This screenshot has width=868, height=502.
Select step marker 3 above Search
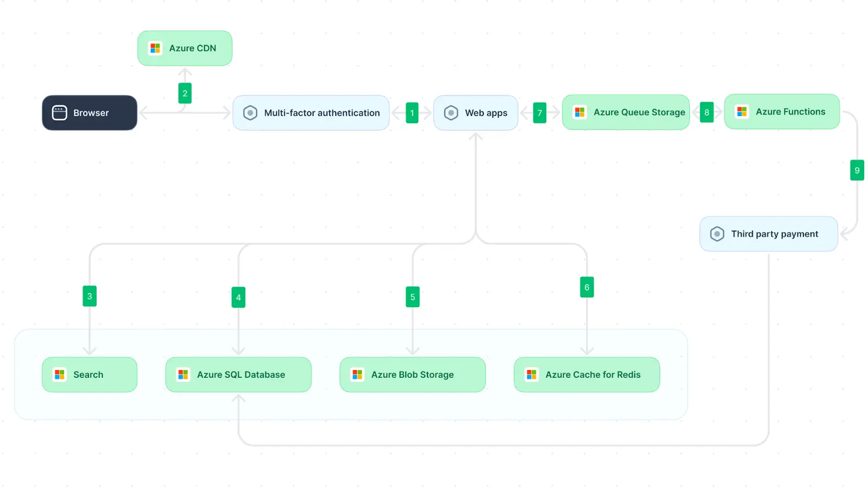click(90, 296)
